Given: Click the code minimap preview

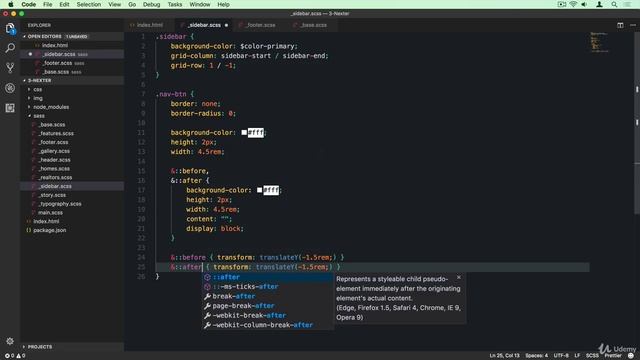Looking at the screenshot, I should coord(599,42).
